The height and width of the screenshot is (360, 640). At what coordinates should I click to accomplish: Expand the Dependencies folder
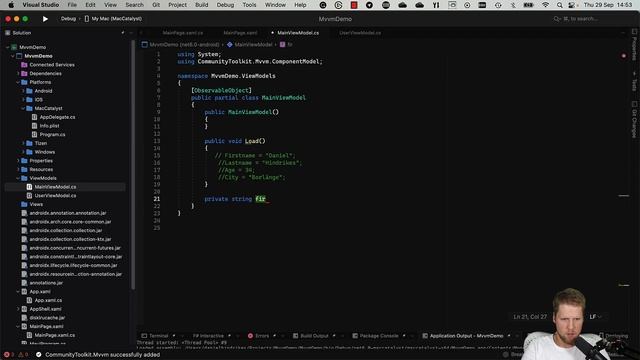coord(18,73)
